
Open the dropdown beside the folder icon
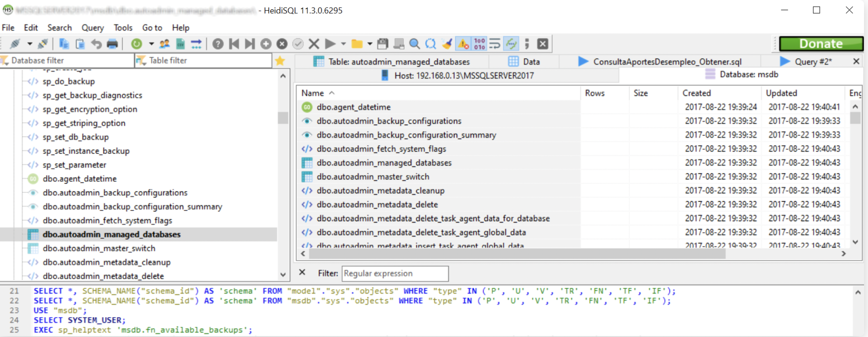click(369, 44)
